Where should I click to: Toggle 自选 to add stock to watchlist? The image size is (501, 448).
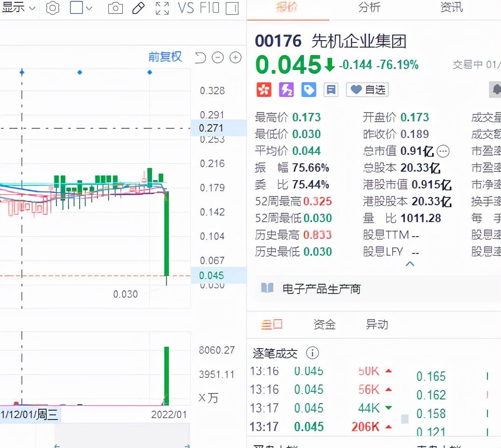point(367,90)
